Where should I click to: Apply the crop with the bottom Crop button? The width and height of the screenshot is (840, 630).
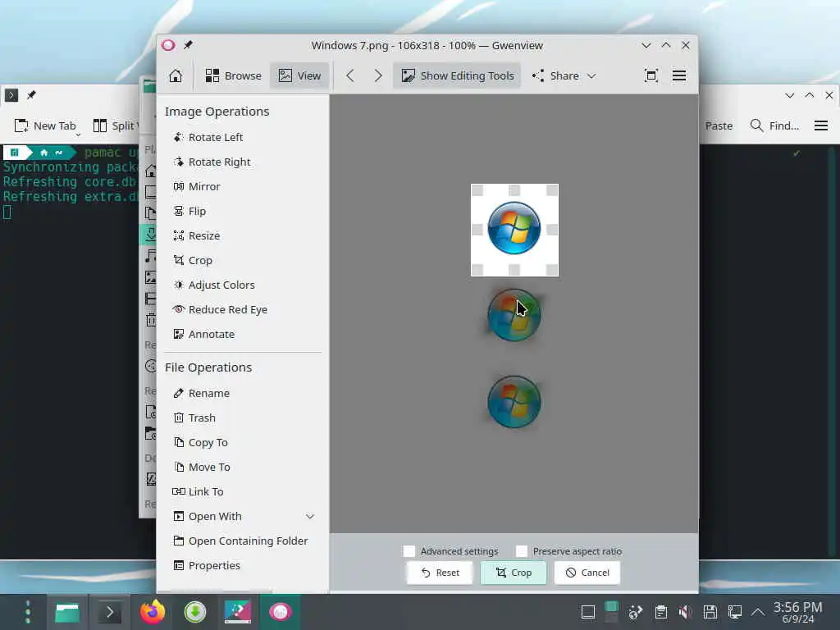tap(514, 573)
